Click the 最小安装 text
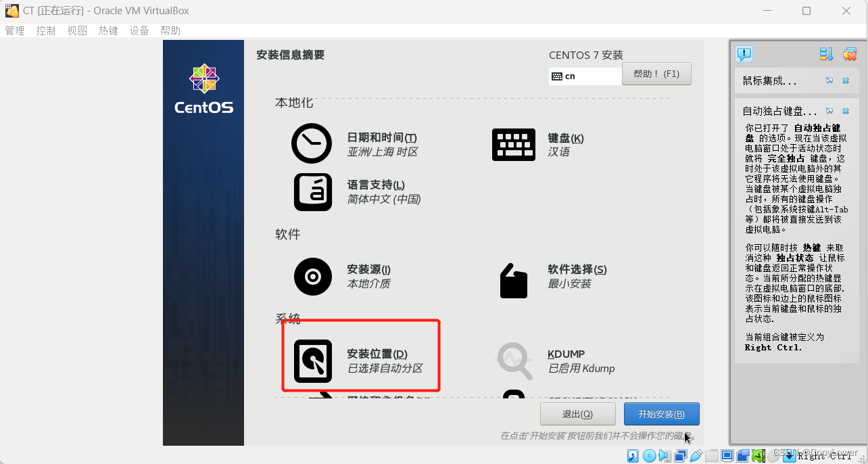 click(569, 284)
